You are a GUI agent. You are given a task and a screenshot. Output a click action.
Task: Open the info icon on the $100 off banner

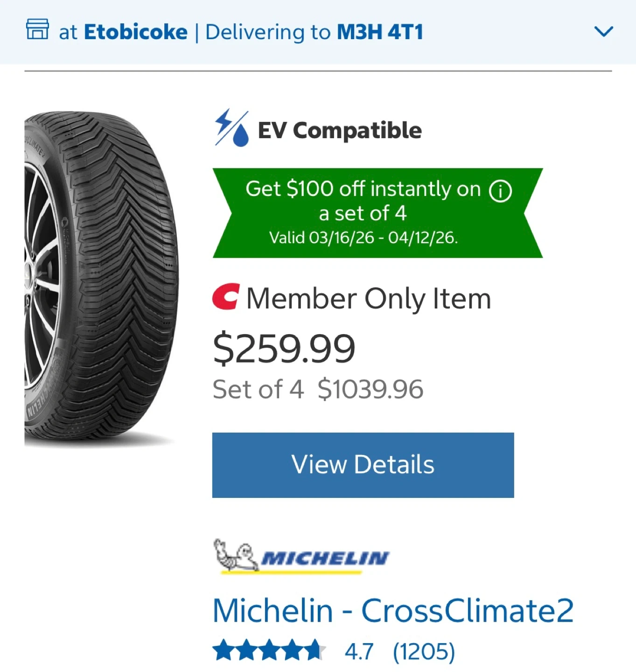[x=500, y=191]
